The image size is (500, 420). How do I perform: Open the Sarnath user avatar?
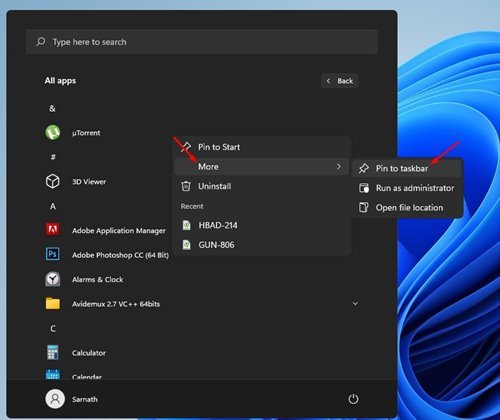click(x=55, y=399)
